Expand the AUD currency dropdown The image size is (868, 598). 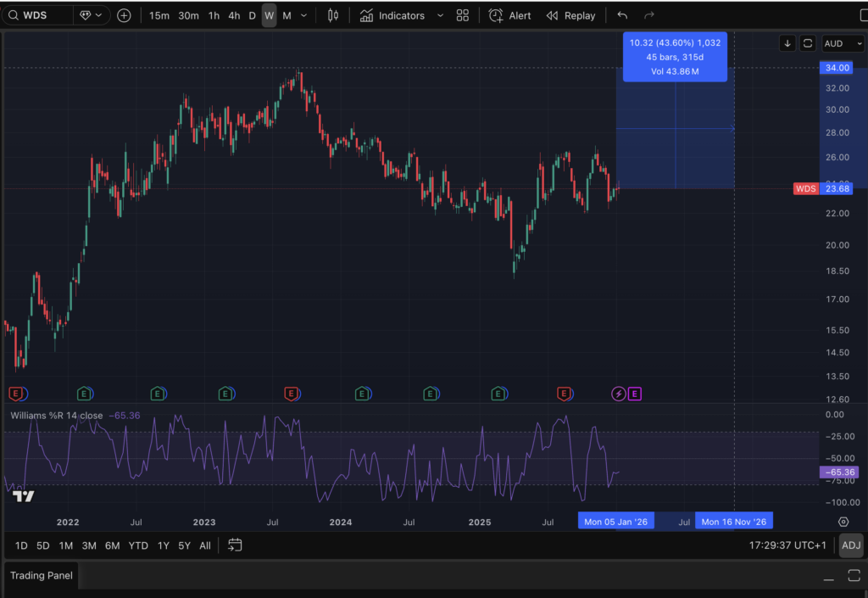[x=842, y=43]
